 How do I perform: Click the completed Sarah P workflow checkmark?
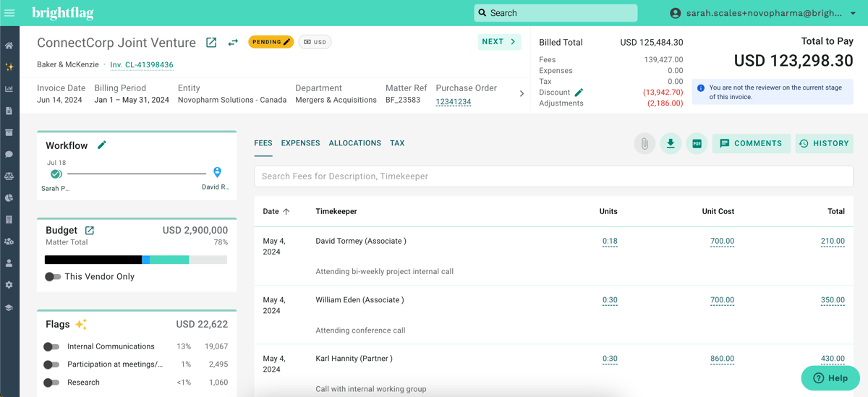tap(56, 174)
